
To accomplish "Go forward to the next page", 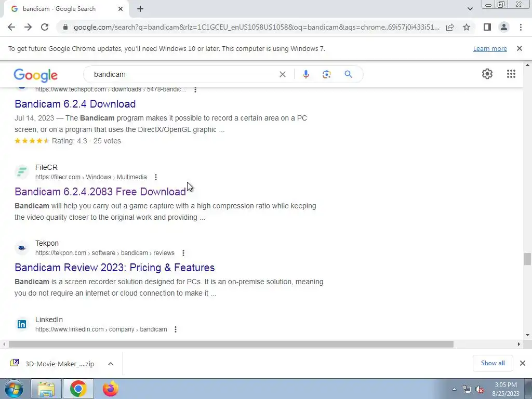I will (28, 27).
